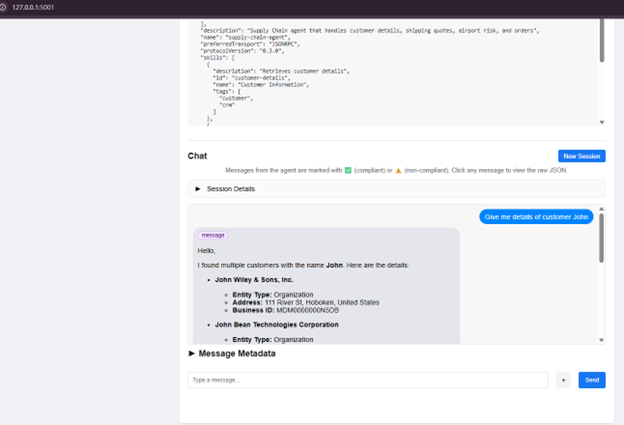Click the JSON "Retrieves customer details" line
The width and height of the screenshot is (624, 425).
281,71
